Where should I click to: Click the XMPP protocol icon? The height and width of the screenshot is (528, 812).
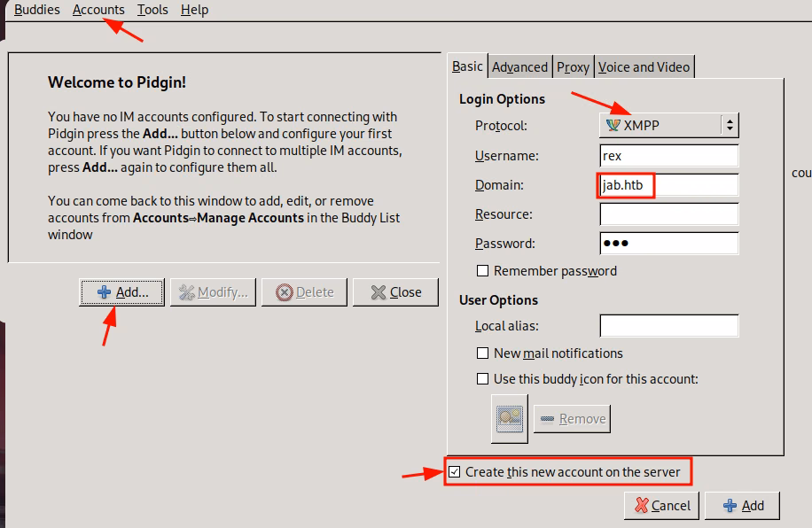(613, 125)
